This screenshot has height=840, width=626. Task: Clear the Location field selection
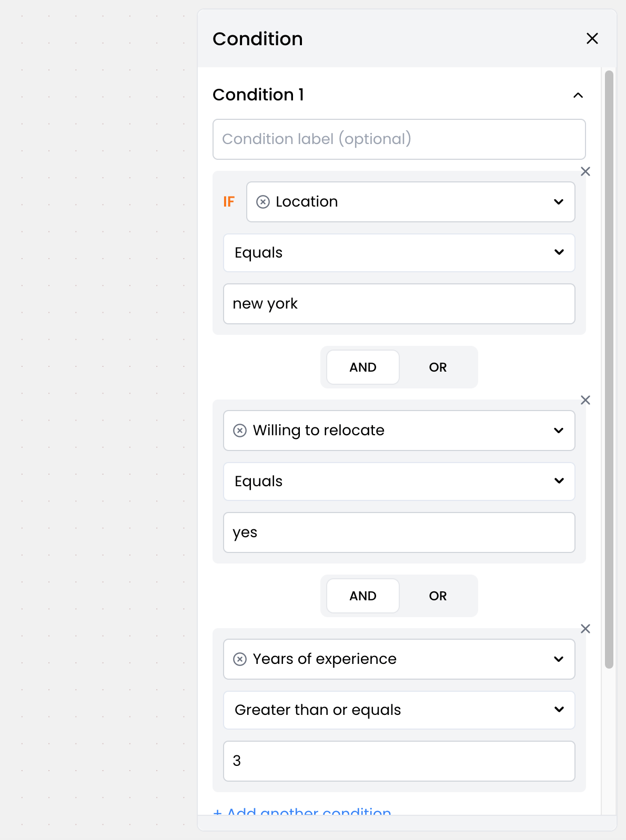point(262,202)
